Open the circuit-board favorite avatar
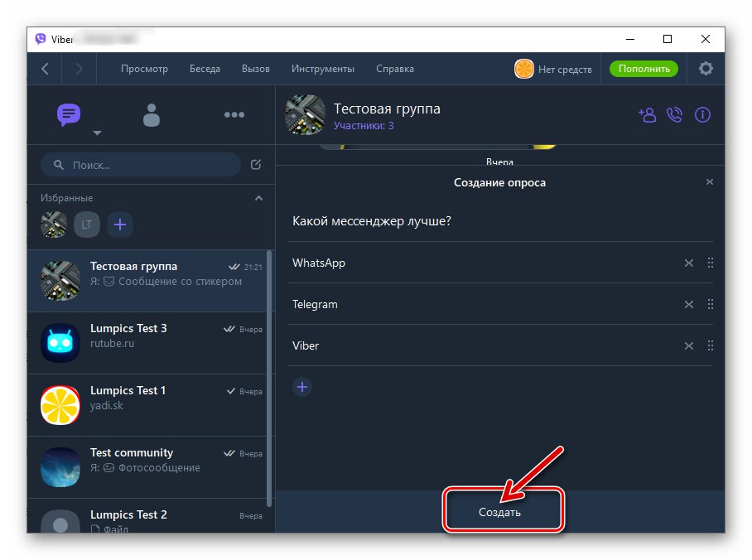The width and height of the screenshot is (752, 560). click(54, 224)
